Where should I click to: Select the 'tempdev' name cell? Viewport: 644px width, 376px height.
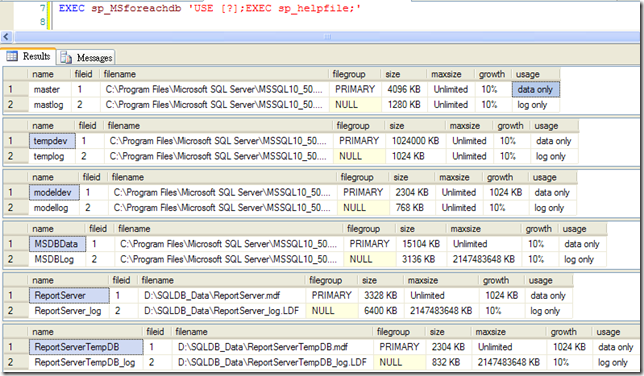(x=52, y=141)
